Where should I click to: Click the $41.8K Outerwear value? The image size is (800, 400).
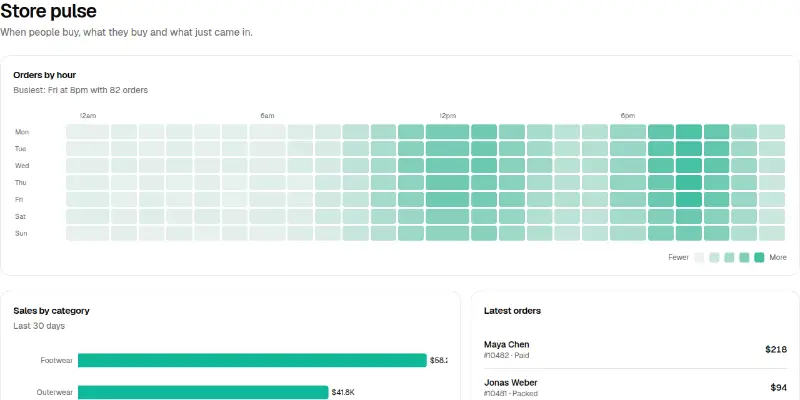point(343,392)
